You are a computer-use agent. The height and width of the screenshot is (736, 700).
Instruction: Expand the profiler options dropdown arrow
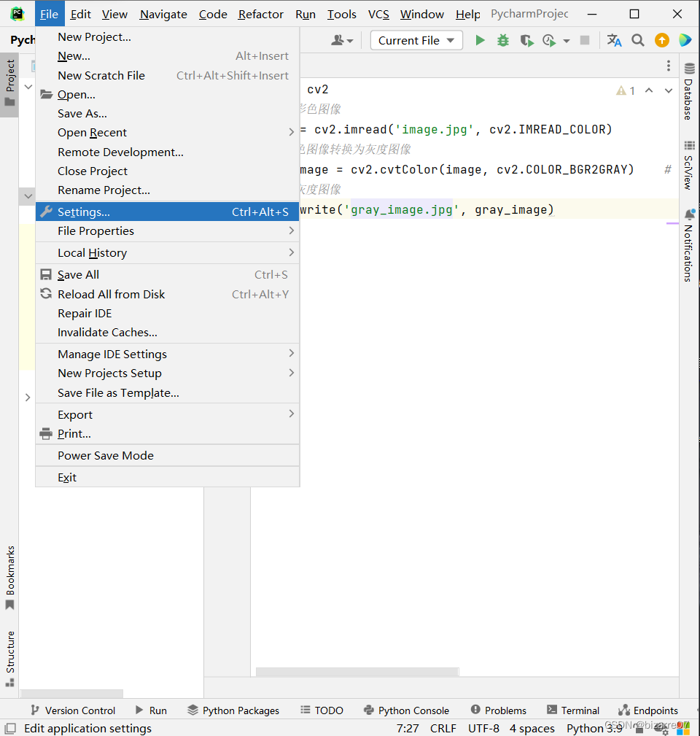[x=567, y=41]
